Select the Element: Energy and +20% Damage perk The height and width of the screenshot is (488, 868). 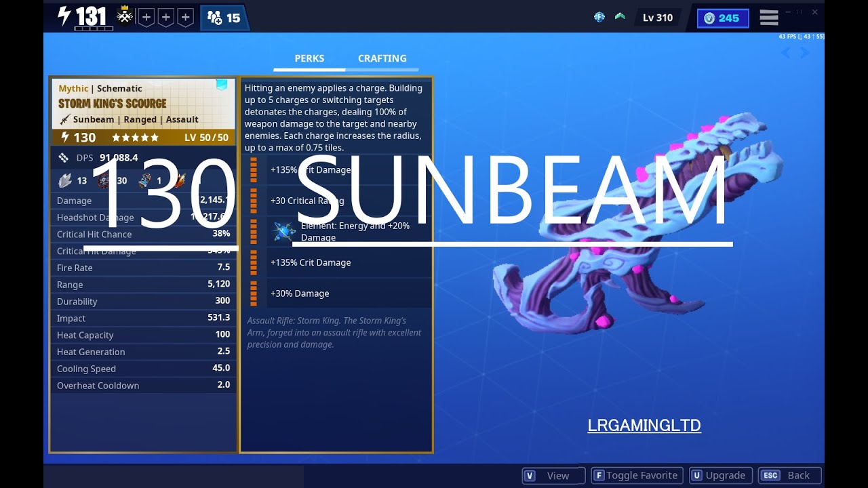pyautogui.click(x=349, y=232)
